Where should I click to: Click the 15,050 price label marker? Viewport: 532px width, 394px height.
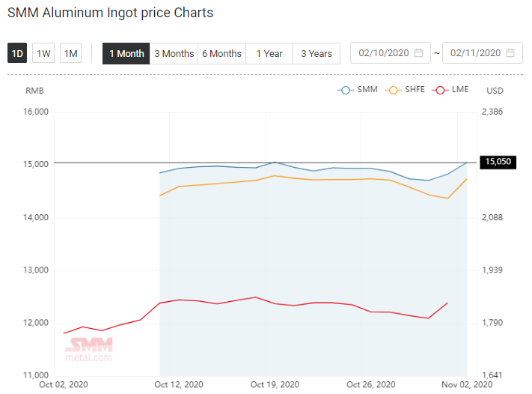coord(498,162)
